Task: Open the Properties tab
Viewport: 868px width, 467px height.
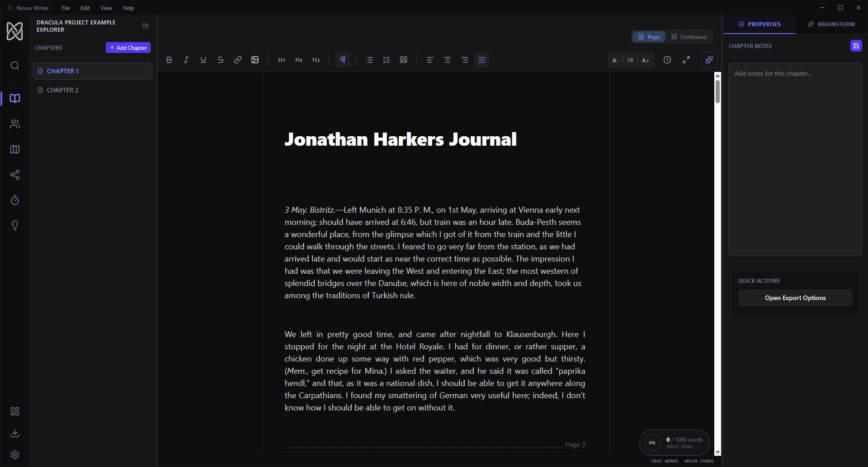Action: [759, 24]
